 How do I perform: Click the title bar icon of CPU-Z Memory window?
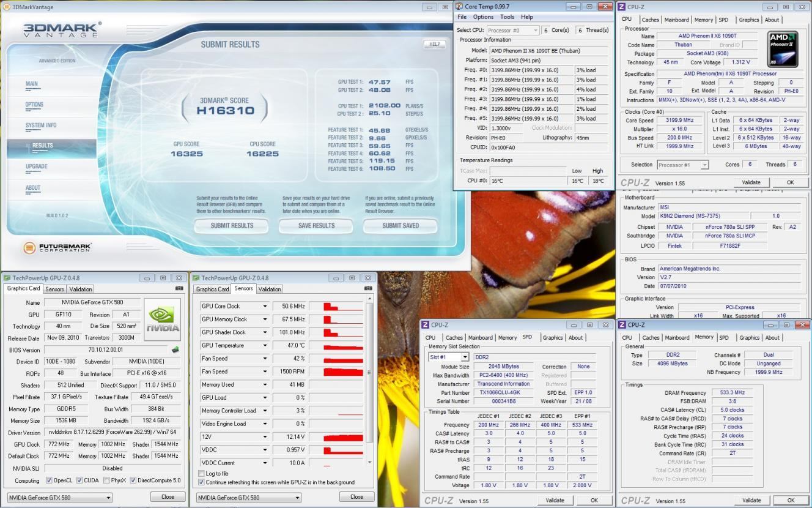(x=622, y=325)
